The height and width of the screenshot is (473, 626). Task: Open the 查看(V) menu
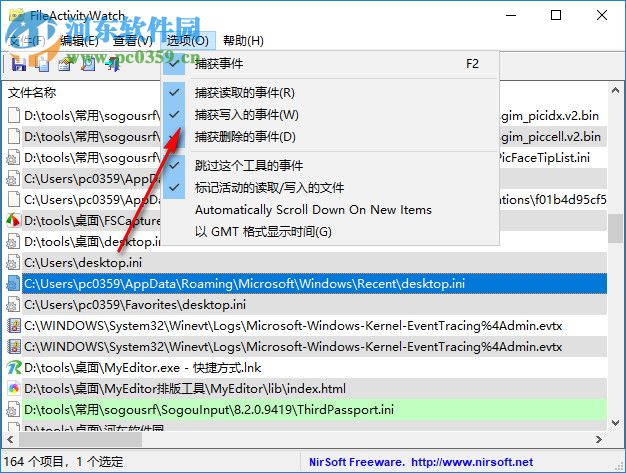click(133, 40)
